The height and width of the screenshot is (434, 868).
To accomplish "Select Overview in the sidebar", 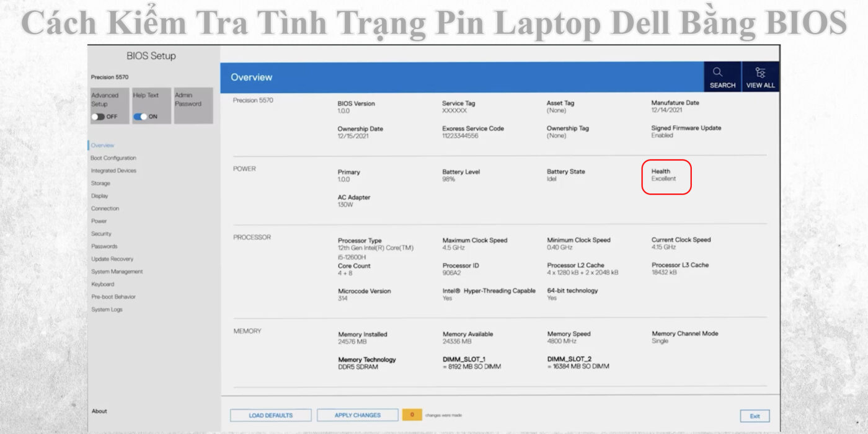I will tap(103, 145).
